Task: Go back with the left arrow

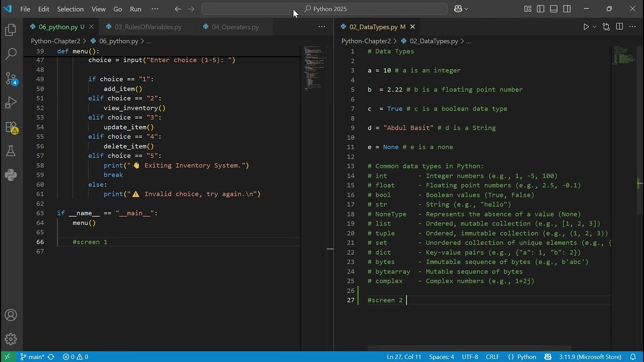Action: point(178,9)
